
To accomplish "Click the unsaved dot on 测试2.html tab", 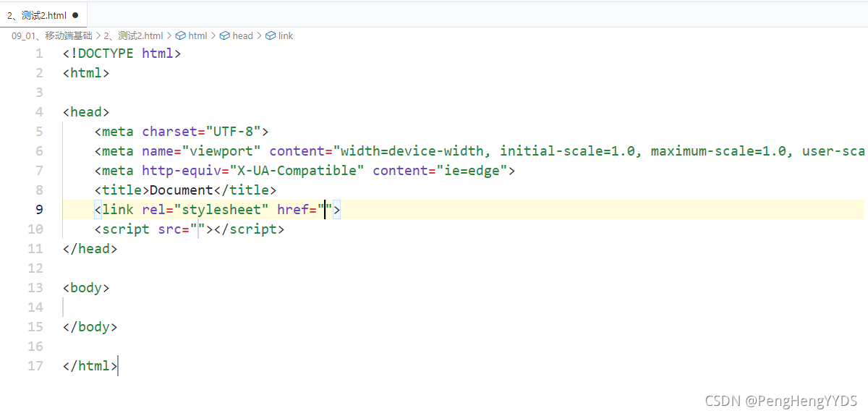I will [75, 14].
